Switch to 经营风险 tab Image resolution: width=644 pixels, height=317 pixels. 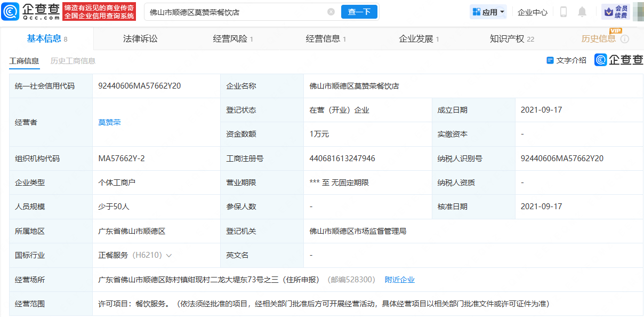233,38
